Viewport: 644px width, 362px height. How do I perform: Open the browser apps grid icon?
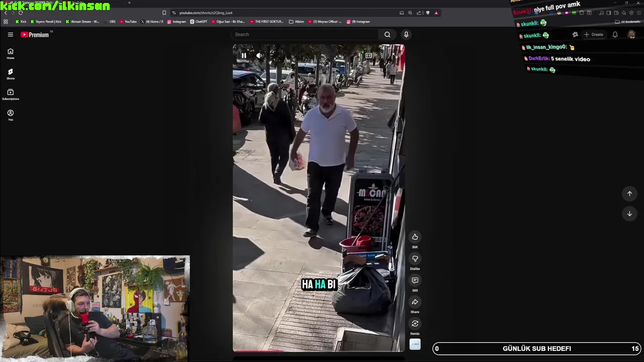point(6,22)
